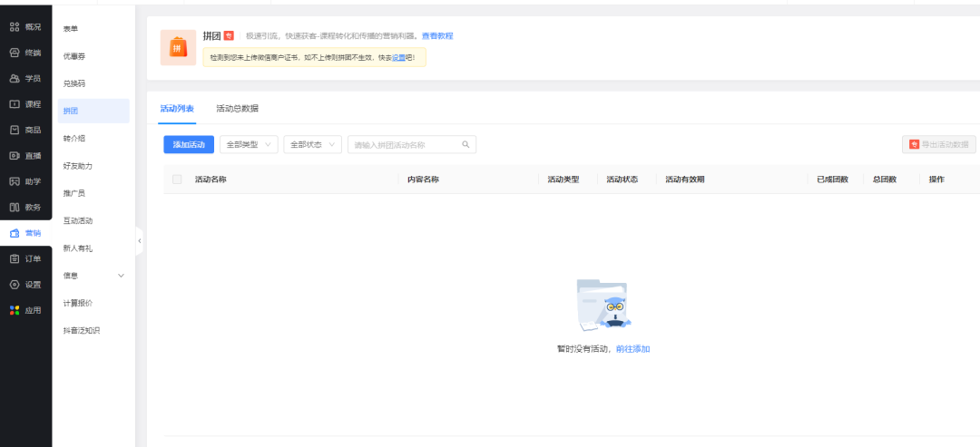
Task: Expand the 信息 submenu chevron
Action: pyautogui.click(x=121, y=276)
